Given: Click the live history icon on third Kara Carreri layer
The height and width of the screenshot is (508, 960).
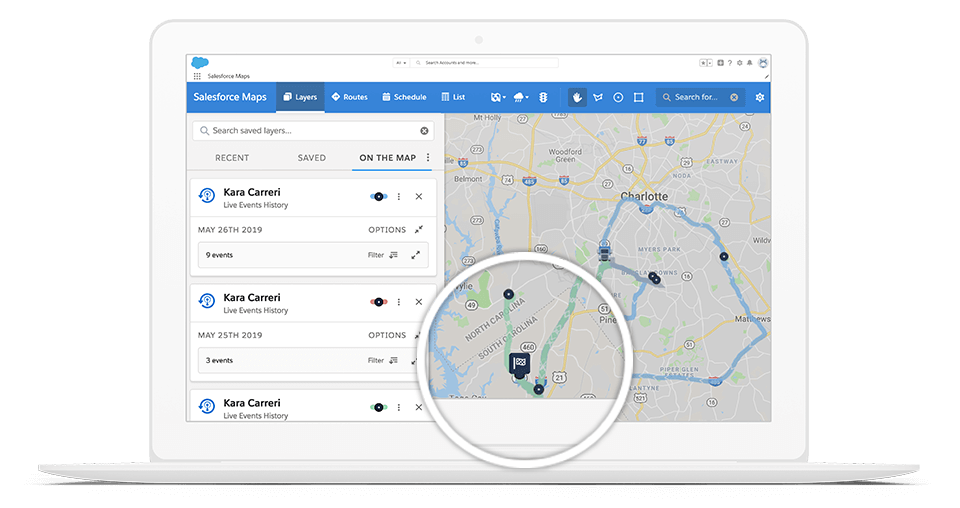Looking at the screenshot, I should 207,406.
